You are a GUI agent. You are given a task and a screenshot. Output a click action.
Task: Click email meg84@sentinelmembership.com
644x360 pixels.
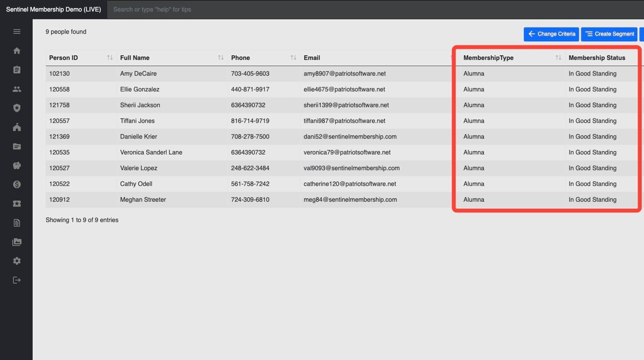350,200
